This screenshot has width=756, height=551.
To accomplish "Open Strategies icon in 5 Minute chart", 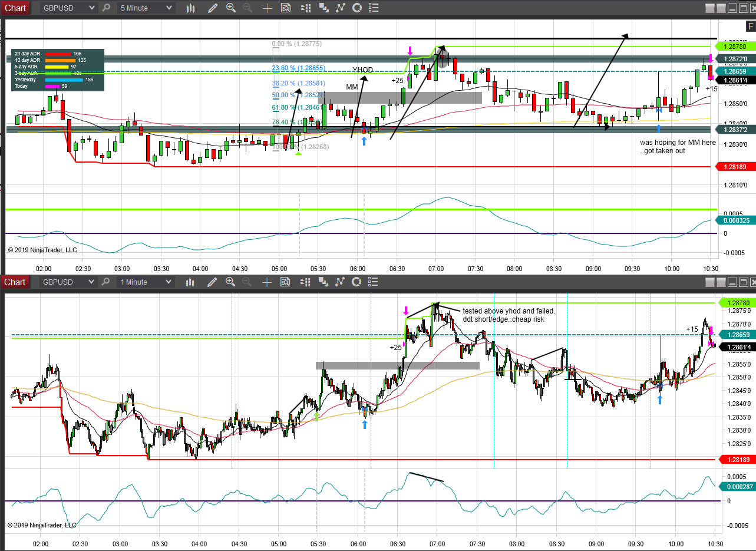I will coord(356,8).
